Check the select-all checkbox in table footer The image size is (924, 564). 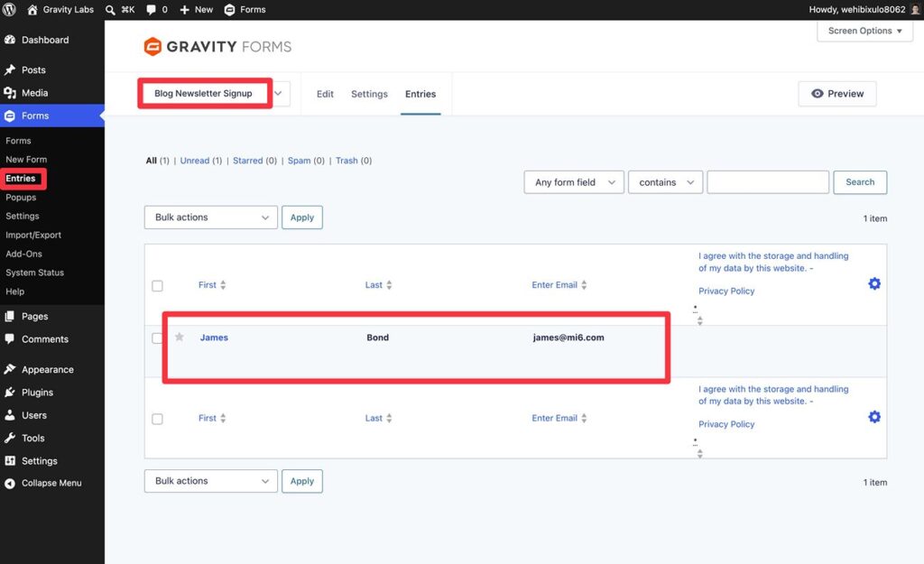pyautogui.click(x=157, y=419)
